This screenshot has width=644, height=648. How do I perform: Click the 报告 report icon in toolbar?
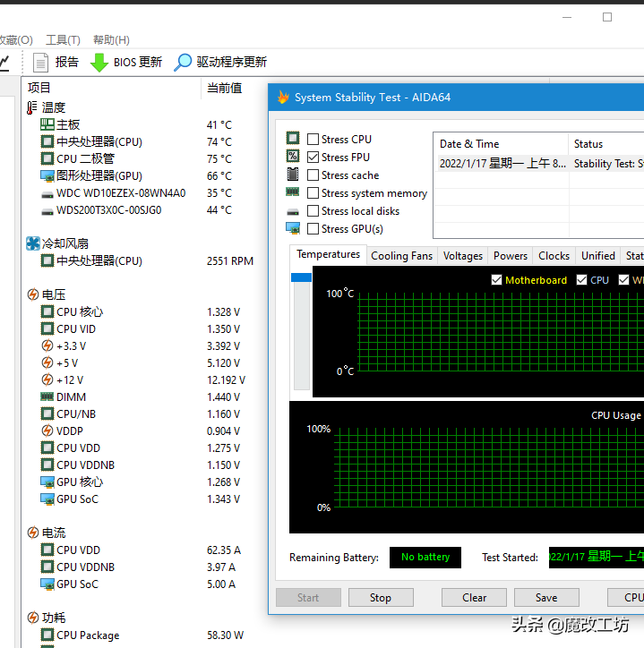40,63
